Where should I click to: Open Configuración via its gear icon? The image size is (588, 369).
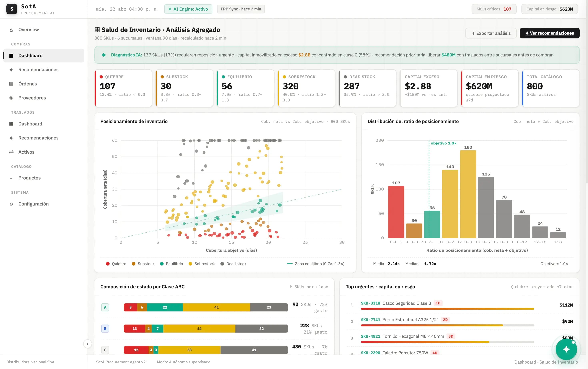click(11, 204)
